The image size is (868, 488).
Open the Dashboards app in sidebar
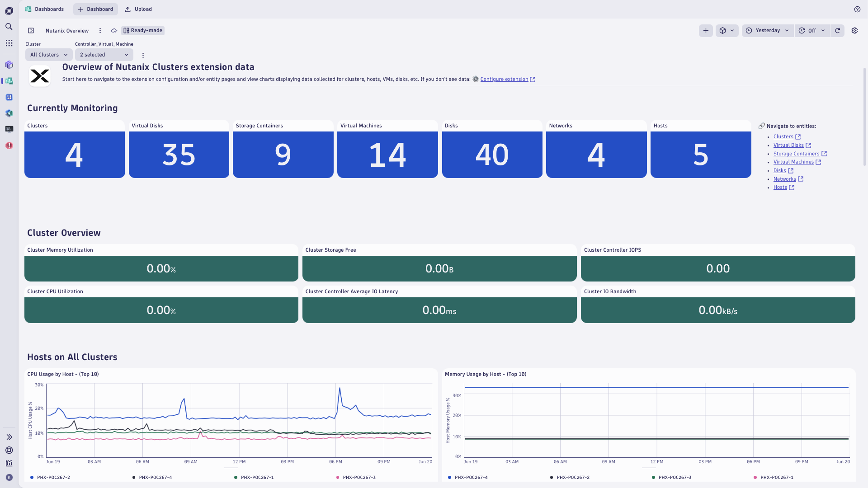[x=9, y=81]
